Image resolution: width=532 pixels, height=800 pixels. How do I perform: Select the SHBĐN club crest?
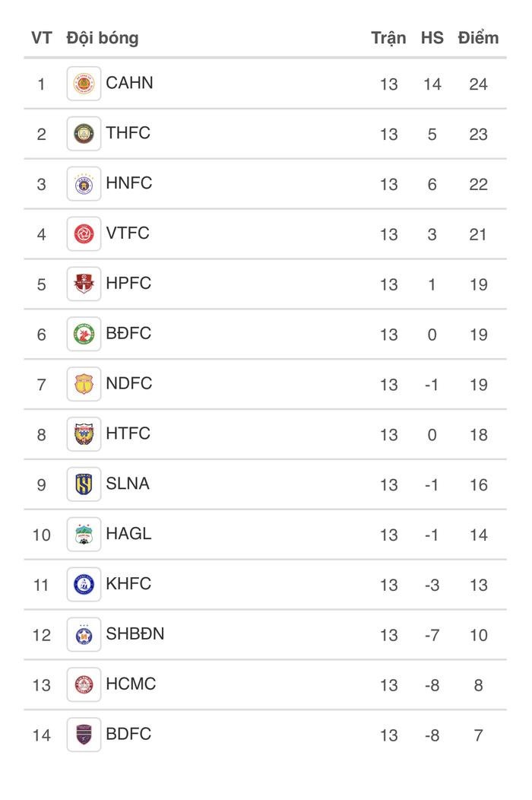[x=84, y=635]
